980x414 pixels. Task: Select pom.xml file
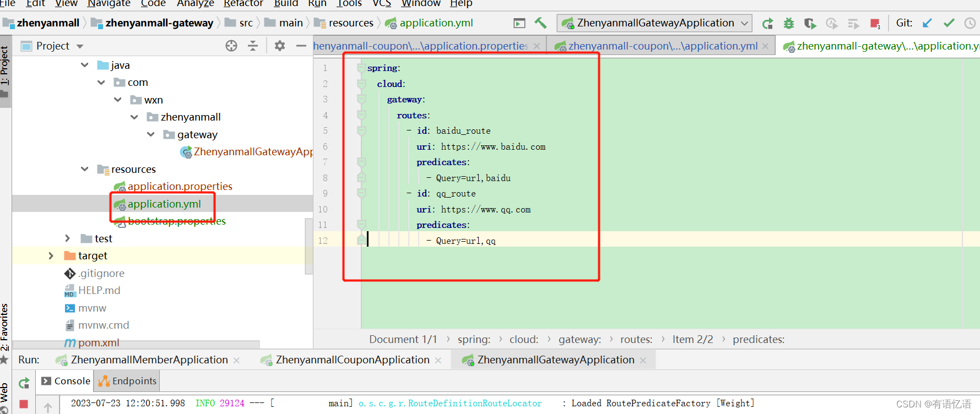[x=99, y=343]
